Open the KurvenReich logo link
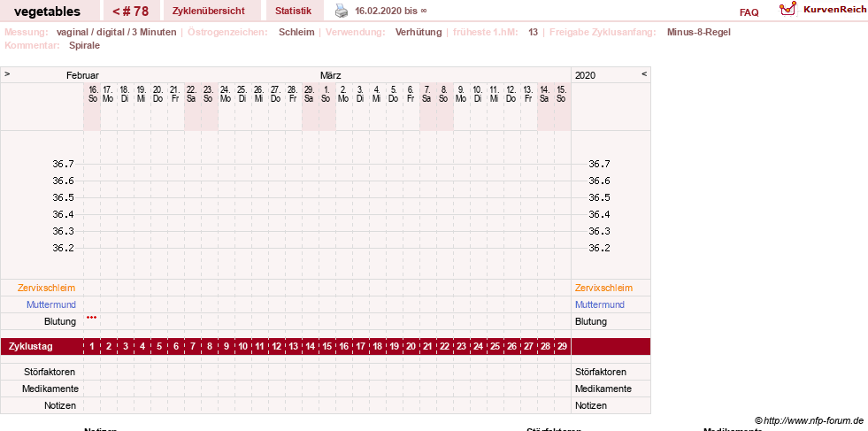This screenshot has width=868, height=431. coord(823,9)
